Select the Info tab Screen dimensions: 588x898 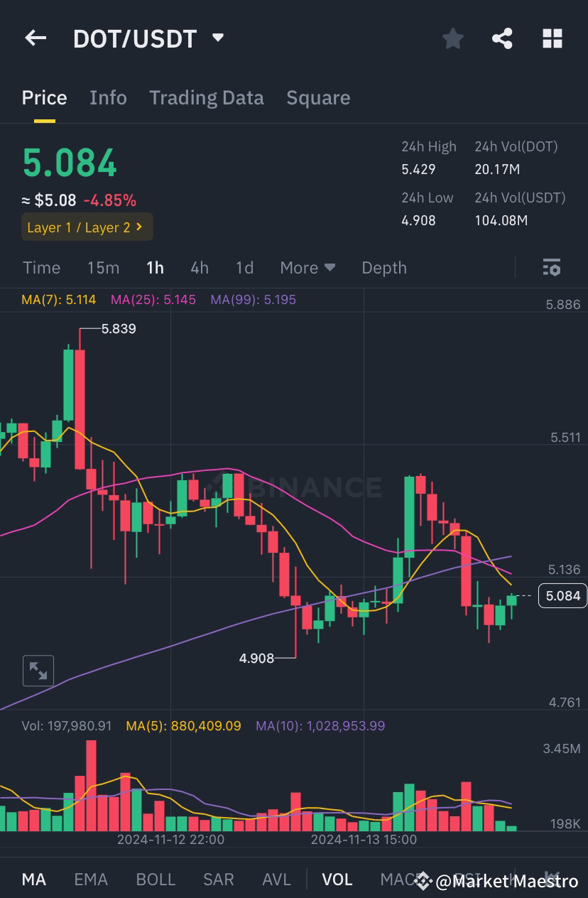pos(108,97)
